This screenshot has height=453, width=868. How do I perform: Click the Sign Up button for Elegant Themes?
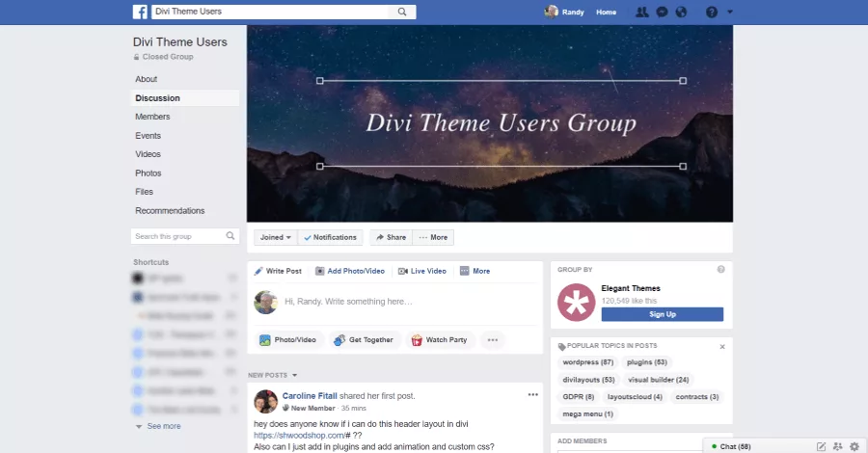tap(662, 314)
